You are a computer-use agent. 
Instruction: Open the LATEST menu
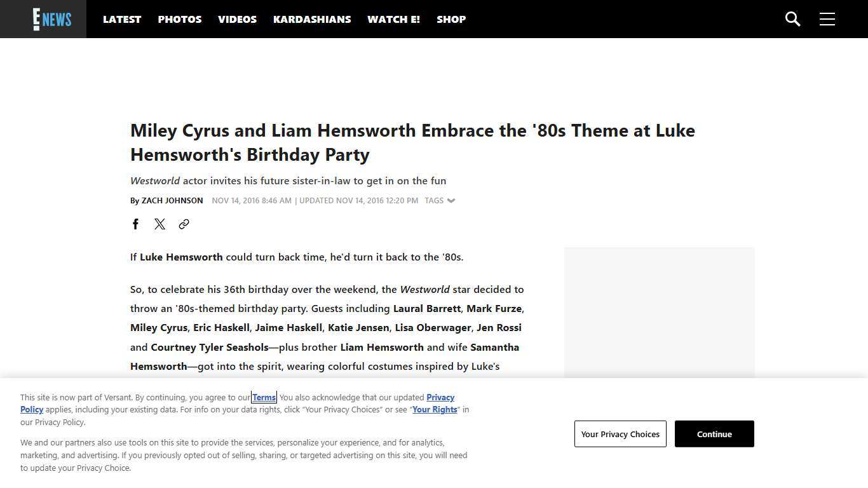pos(122,19)
